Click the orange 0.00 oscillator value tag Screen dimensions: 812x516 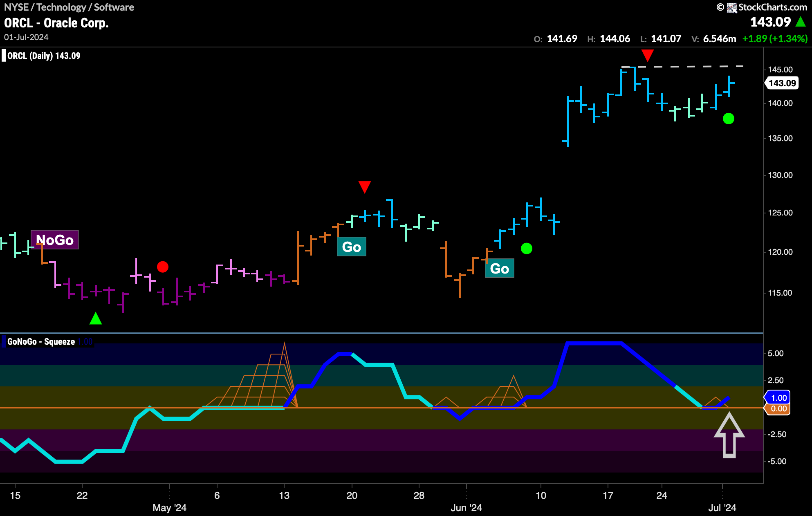coord(778,408)
